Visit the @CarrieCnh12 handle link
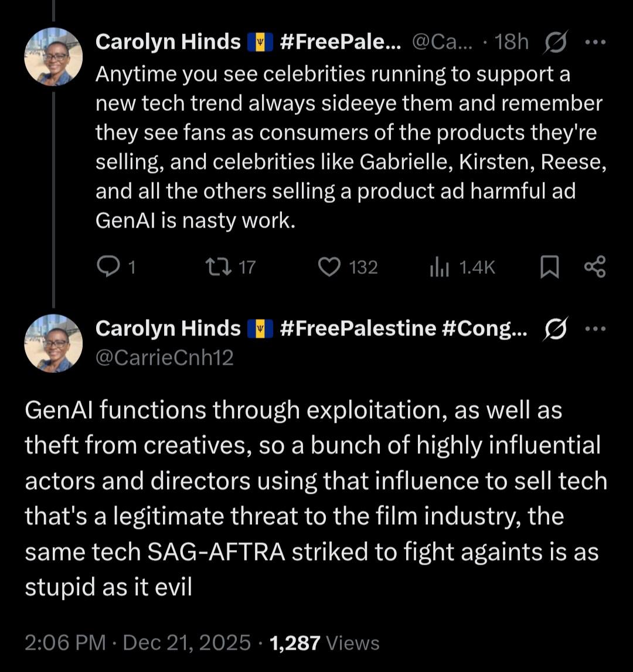The image size is (633, 672). [x=164, y=357]
